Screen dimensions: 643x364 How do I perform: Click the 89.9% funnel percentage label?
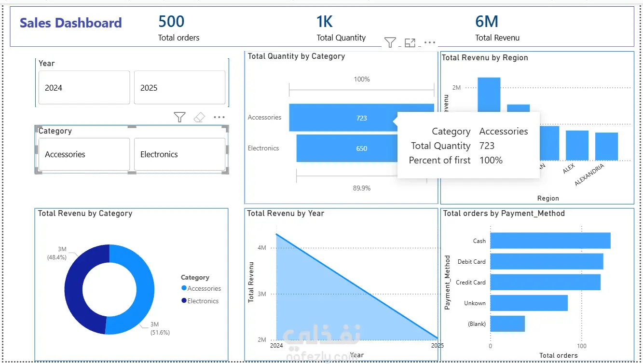pyautogui.click(x=362, y=188)
